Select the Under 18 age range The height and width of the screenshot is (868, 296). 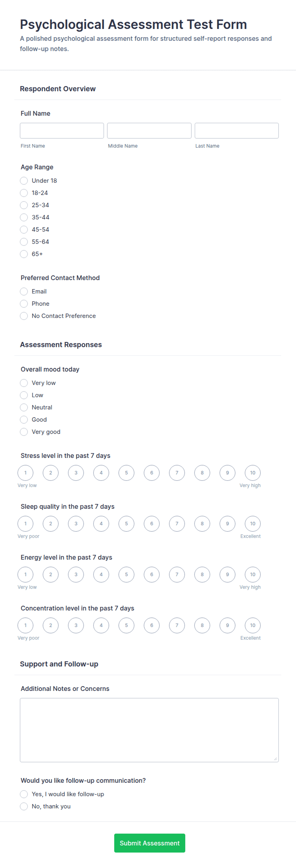[24, 181]
